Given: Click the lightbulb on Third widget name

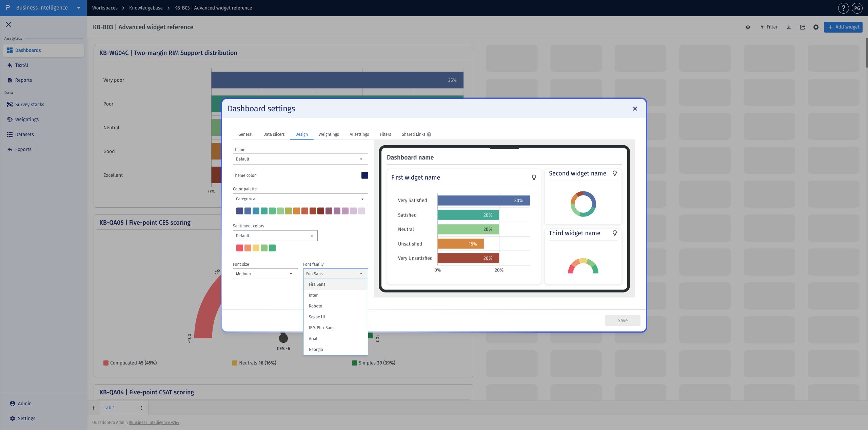Looking at the screenshot, I should coord(614,233).
